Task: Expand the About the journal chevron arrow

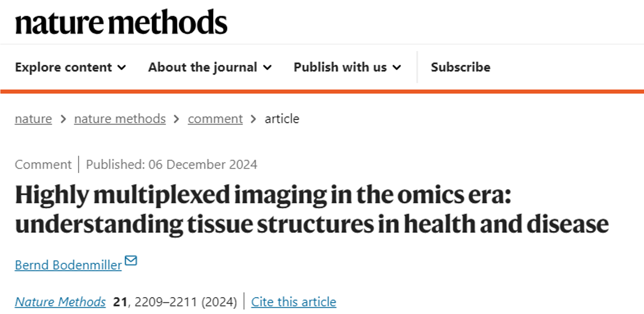Action: [x=267, y=68]
